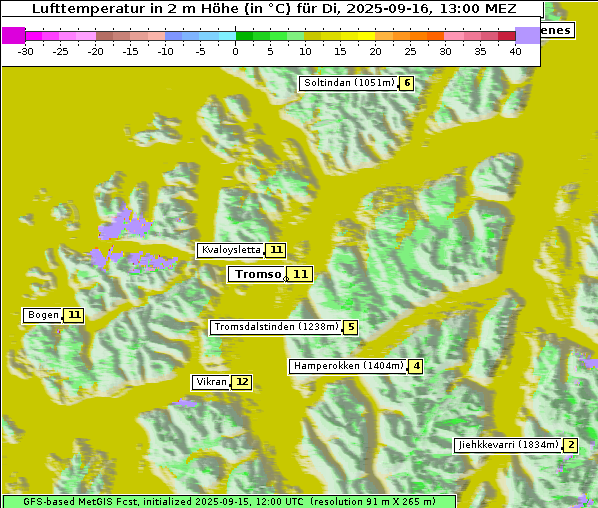Screen dimensions: 598x508
Task: Click the GFS-based MetGIS forecast footer text
Action: click(x=229, y=502)
